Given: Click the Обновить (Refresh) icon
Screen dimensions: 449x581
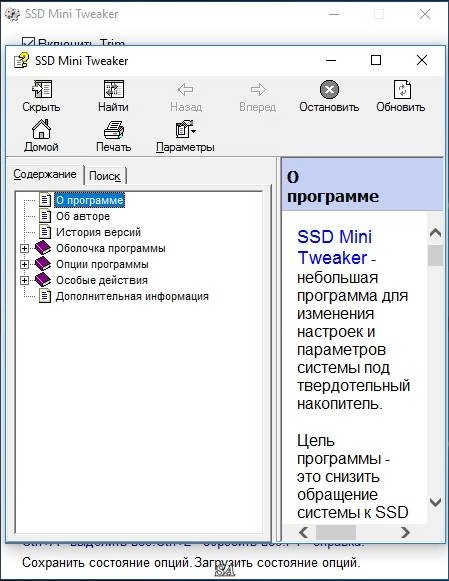Looking at the screenshot, I should pos(402,89).
